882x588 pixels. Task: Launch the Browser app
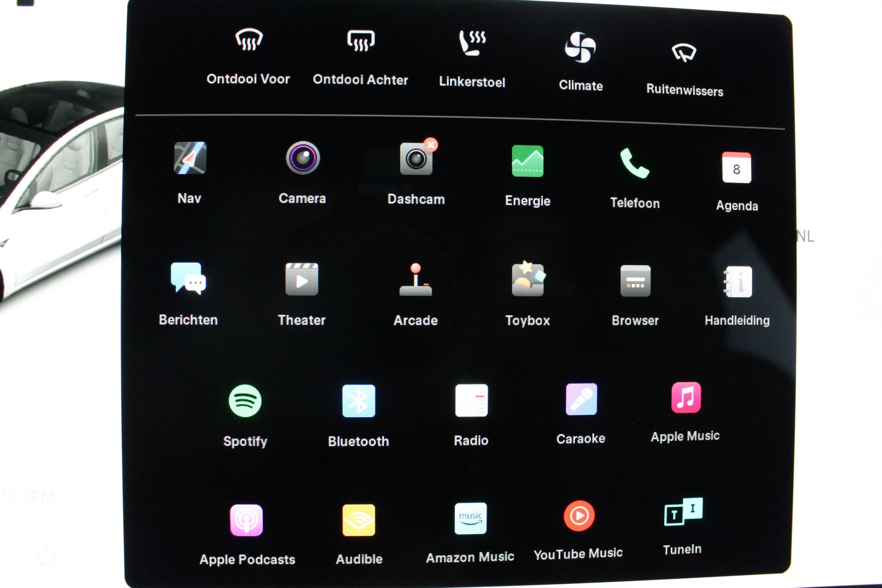[x=635, y=281]
